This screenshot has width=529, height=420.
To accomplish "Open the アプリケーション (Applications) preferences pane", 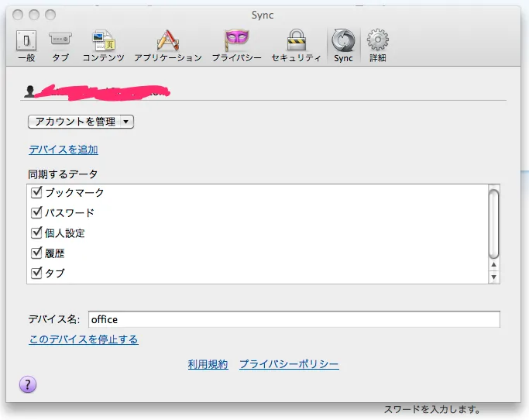I will pos(167,45).
